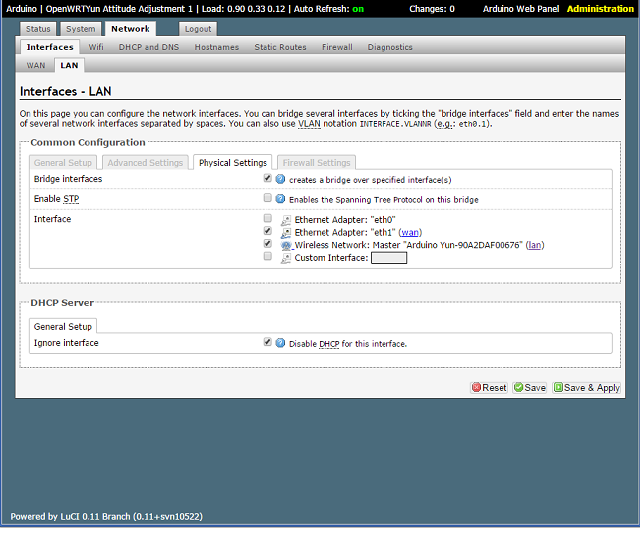Open the Hostnames sub-tab
The height and width of the screenshot is (533, 640).
(217, 47)
